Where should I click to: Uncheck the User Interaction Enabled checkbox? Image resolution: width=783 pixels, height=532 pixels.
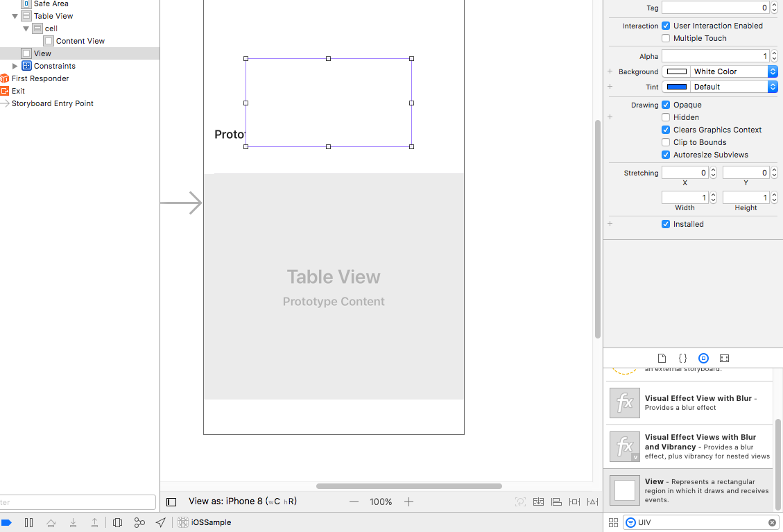[x=666, y=26]
